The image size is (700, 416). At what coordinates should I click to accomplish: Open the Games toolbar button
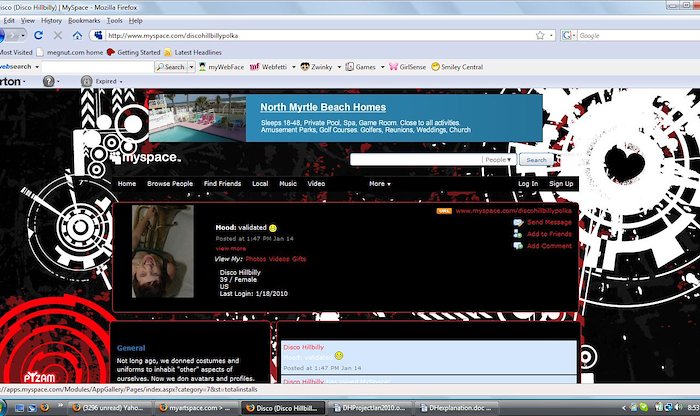click(x=361, y=67)
